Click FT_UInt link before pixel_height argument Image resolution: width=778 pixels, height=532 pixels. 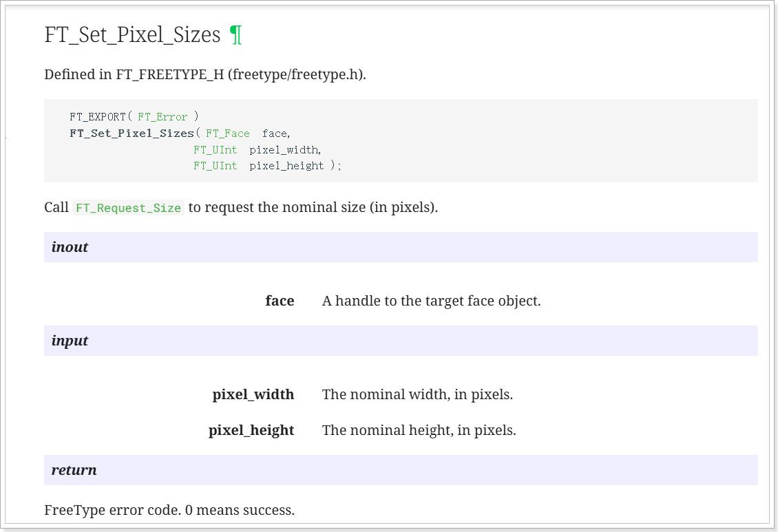point(215,166)
